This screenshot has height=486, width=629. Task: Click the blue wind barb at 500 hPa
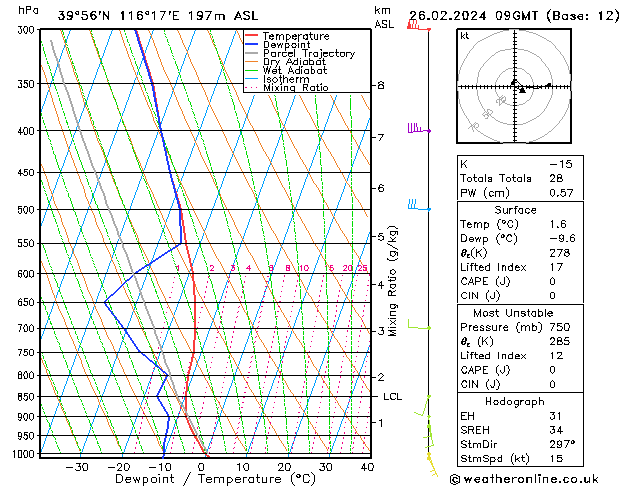tap(419, 205)
